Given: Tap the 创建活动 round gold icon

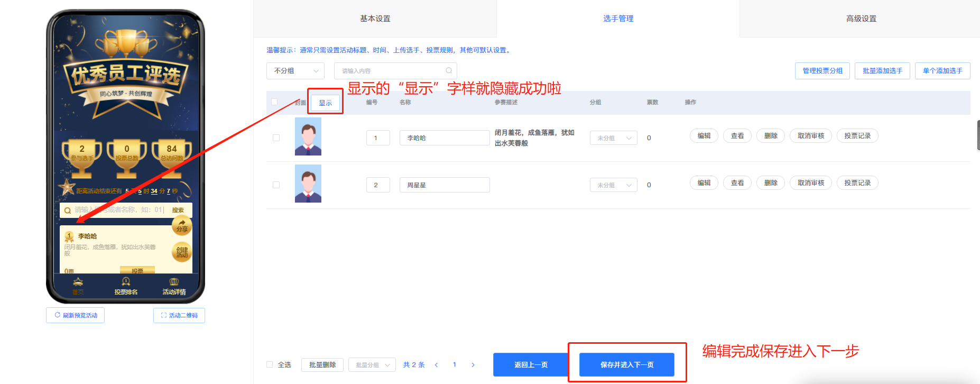Looking at the screenshot, I should click(182, 252).
